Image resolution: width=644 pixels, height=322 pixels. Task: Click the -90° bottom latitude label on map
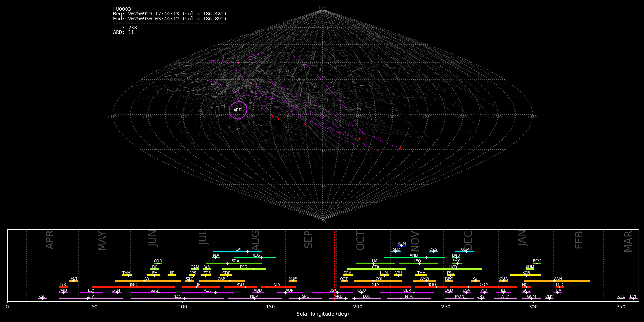[323, 222]
